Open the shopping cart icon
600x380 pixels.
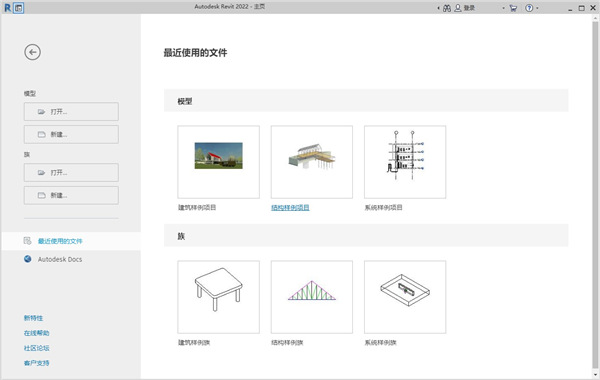(x=513, y=8)
